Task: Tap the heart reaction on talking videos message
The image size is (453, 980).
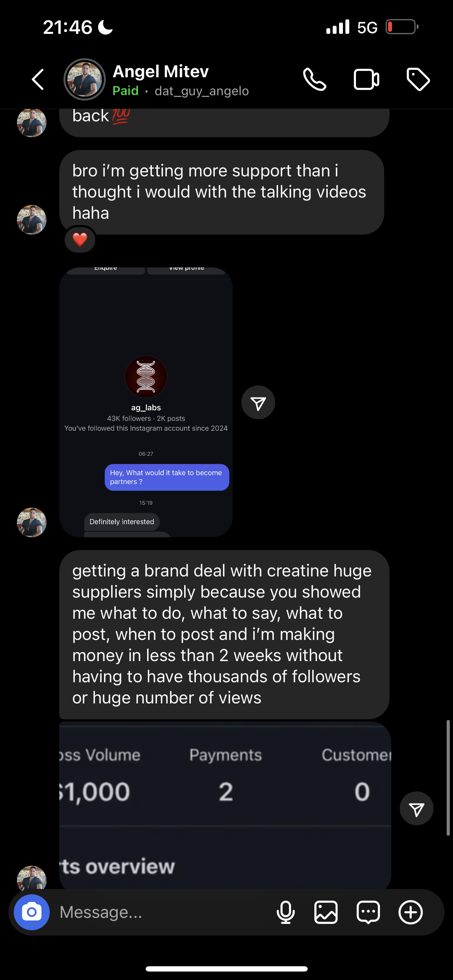Action: (80, 240)
